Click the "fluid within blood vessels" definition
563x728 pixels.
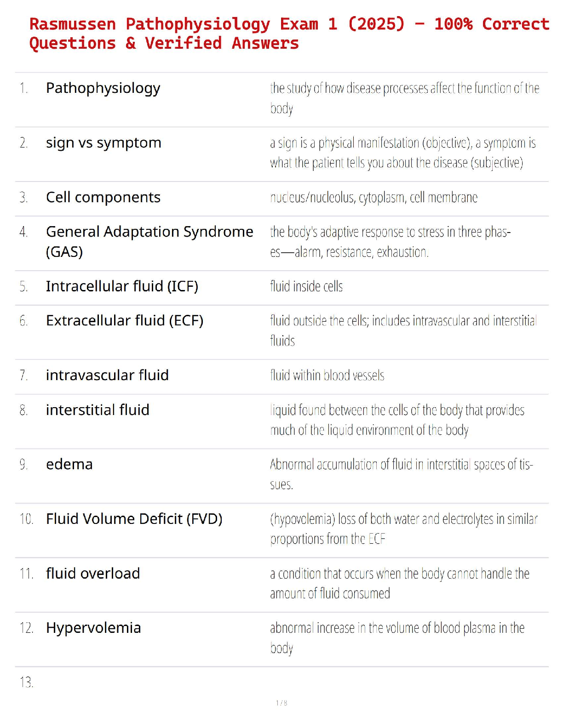click(x=327, y=375)
